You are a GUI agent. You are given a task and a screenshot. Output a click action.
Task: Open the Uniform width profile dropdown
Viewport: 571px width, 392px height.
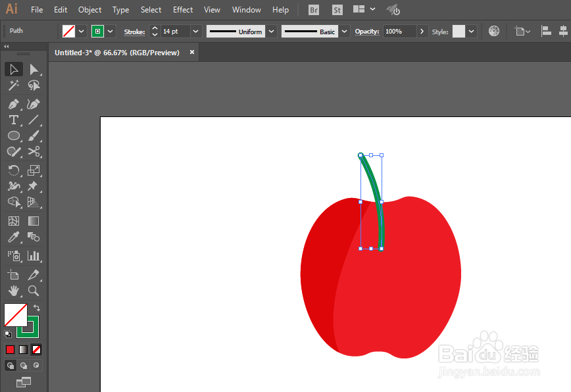(271, 32)
